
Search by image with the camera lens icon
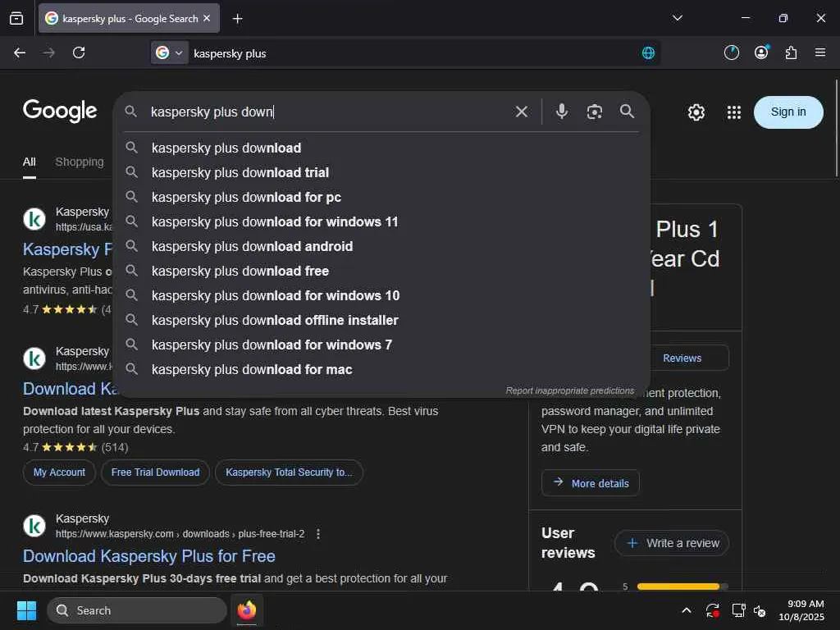click(x=594, y=112)
